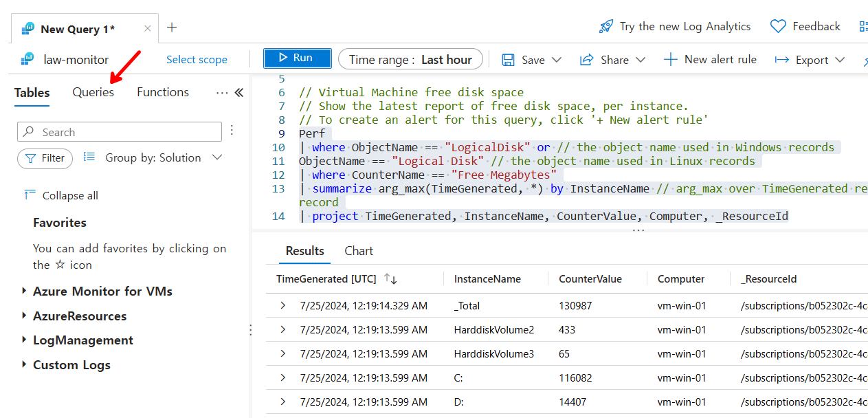Click the InstanceName column header

click(487, 279)
